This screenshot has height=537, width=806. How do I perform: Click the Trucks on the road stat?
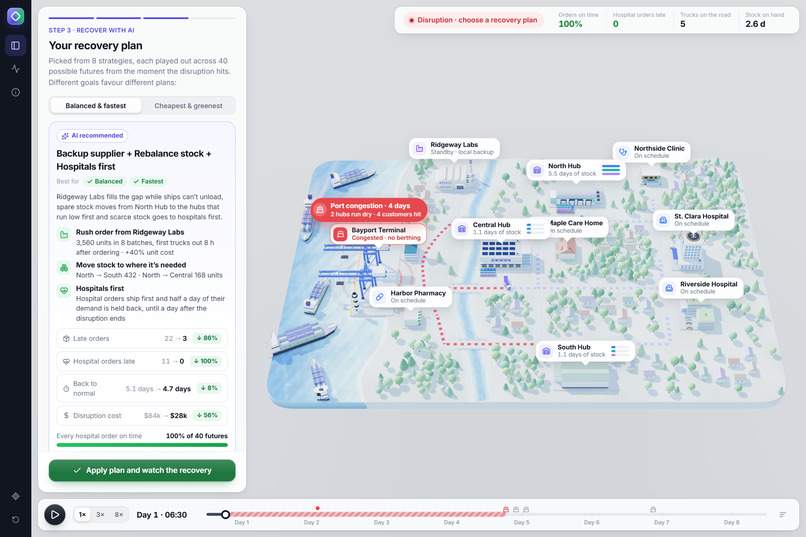[705, 20]
